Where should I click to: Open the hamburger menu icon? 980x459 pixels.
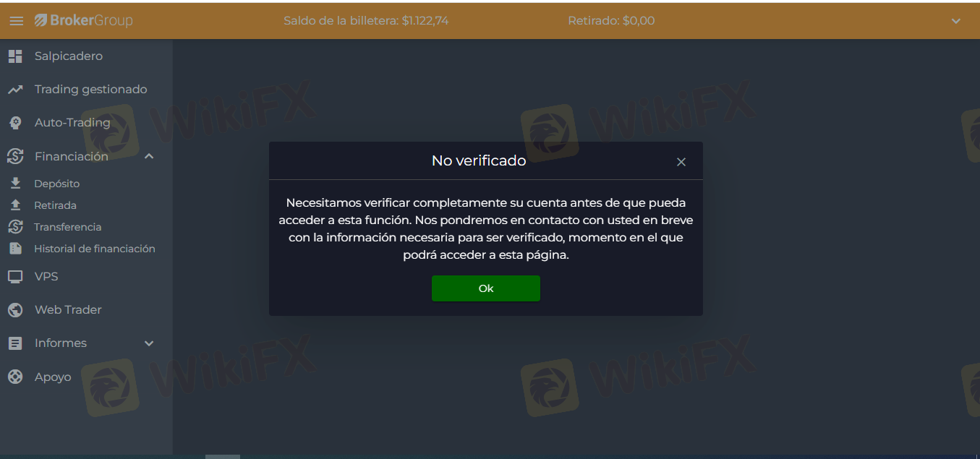[x=16, y=21]
